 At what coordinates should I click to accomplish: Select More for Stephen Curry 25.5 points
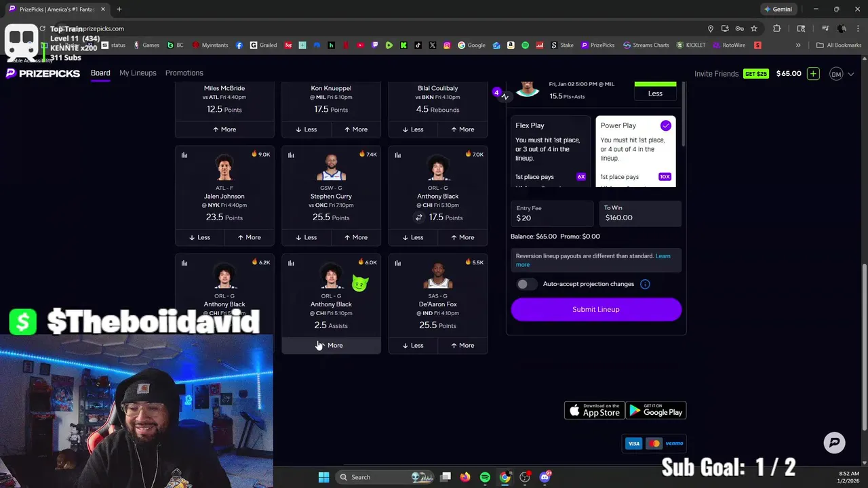[x=356, y=237]
